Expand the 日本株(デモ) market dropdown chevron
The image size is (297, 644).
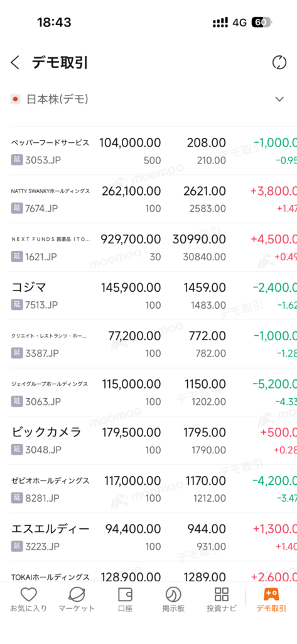(279, 99)
